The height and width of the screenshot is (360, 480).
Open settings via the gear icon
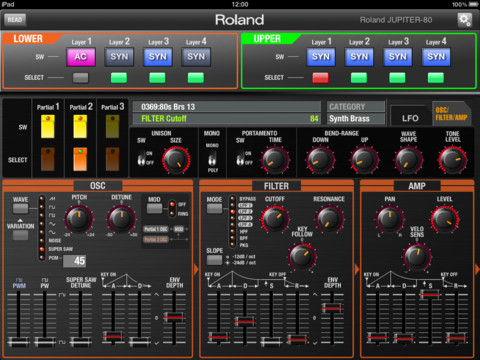click(465, 20)
